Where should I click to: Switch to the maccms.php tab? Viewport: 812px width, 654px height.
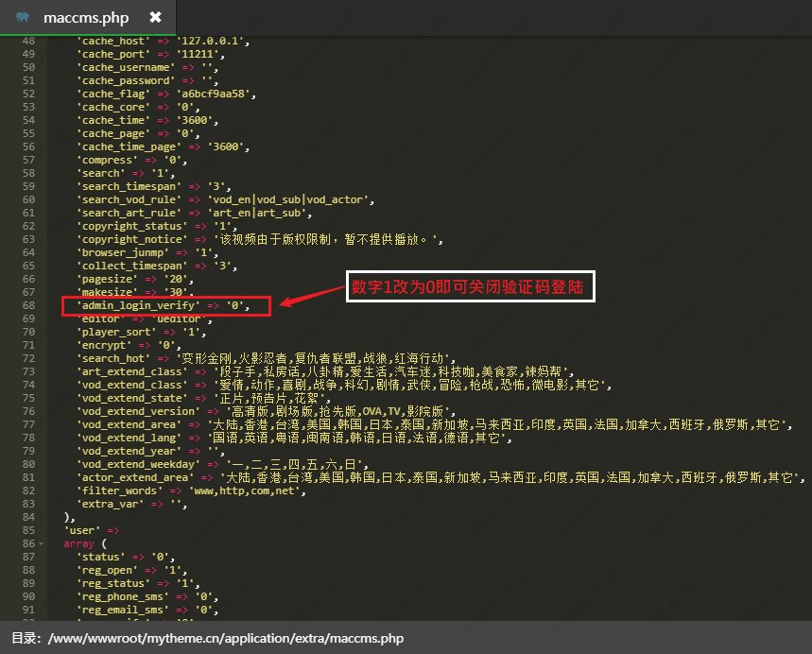click(86, 17)
